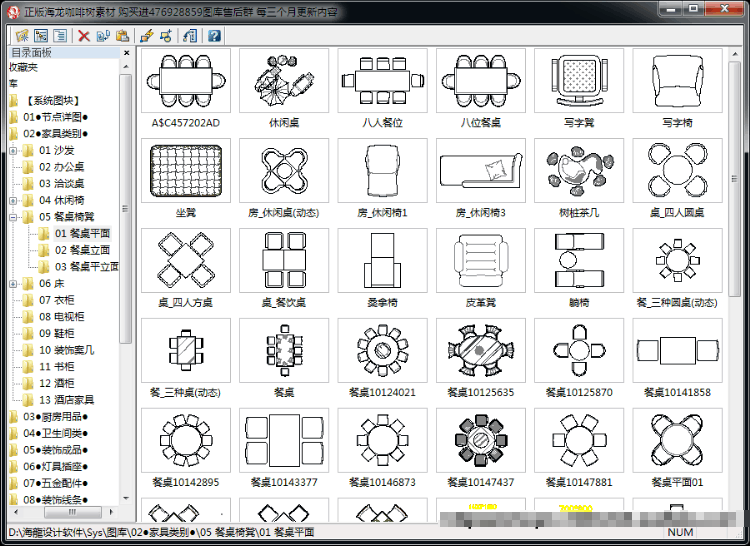The height and width of the screenshot is (546, 750).
Task: Click the tree panel horizontal scrollbar thumb
Action: pyautogui.click(x=73, y=512)
